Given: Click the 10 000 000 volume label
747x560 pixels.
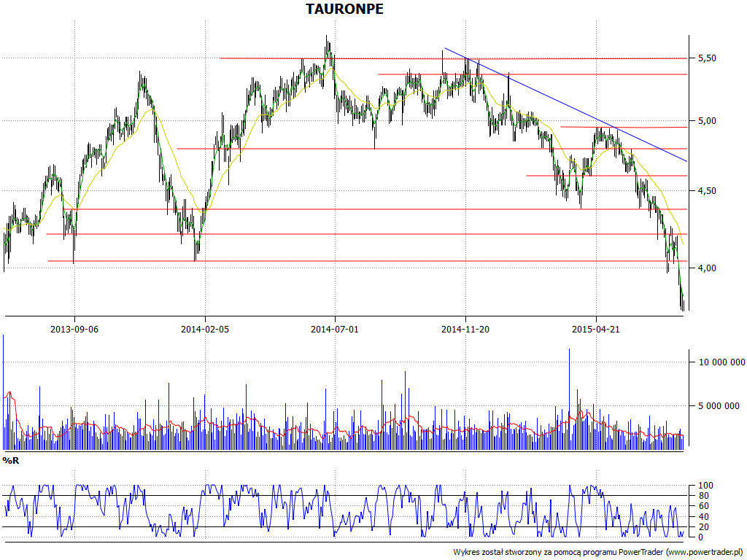Looking at the screenshot, I should pyautogui.click(x=721, y=362).
